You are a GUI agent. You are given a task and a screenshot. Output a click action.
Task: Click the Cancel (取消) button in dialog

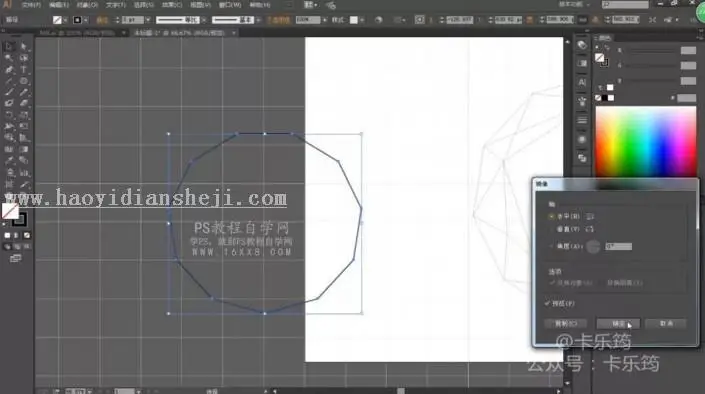tap(666, 323)
